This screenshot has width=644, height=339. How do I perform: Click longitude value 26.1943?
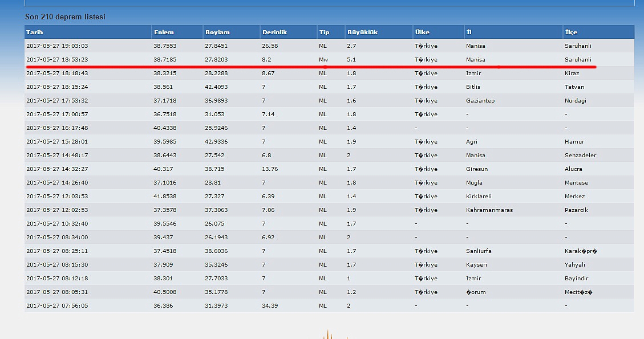(x=216, y=238)
